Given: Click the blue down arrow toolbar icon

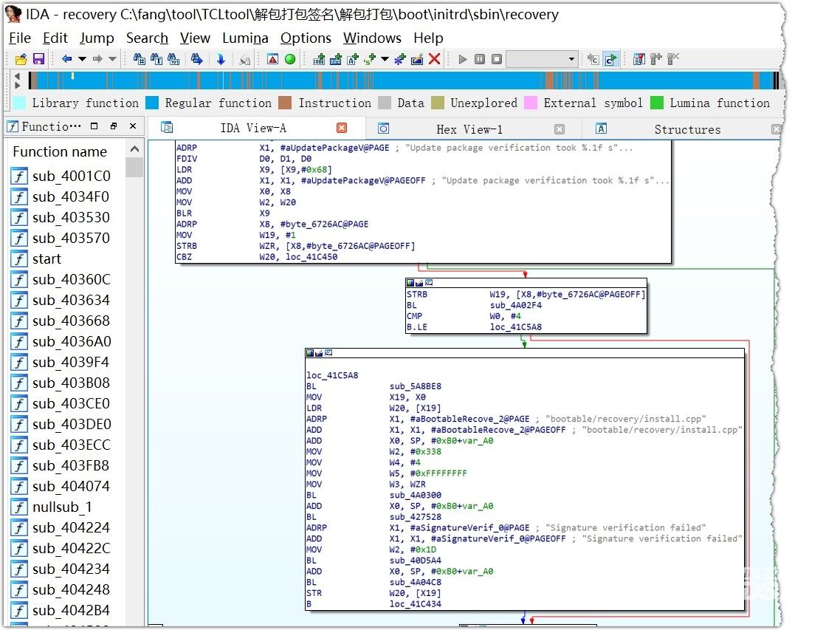Looking at the screenshot, I should pos(220,59).
